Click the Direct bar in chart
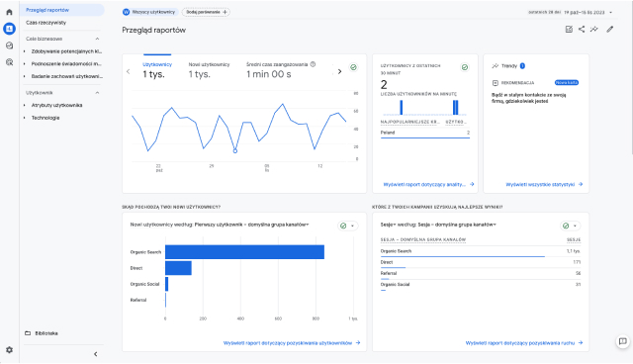Viewport: 633px width, 364px height. click(x=178, y=268)
